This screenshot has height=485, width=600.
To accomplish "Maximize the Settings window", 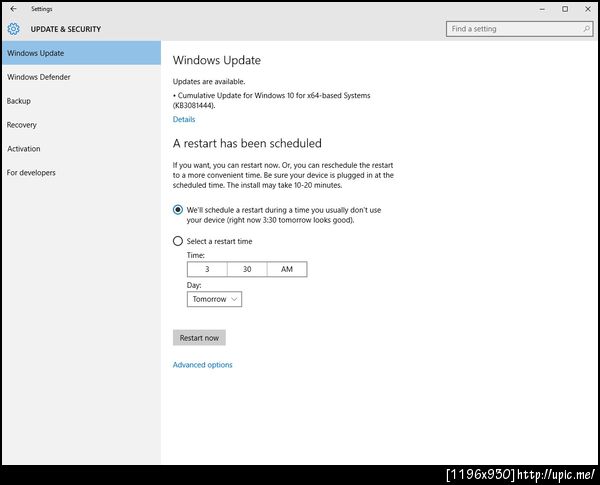I will [565, 9].
